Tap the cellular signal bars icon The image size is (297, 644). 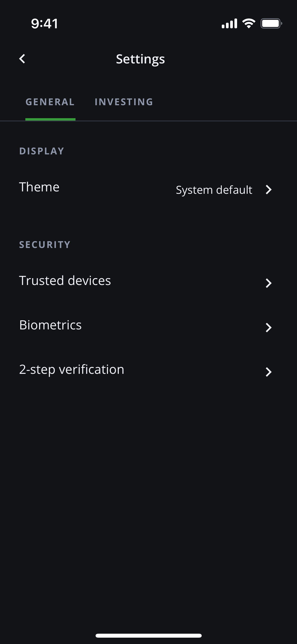(x=229, y=24)
